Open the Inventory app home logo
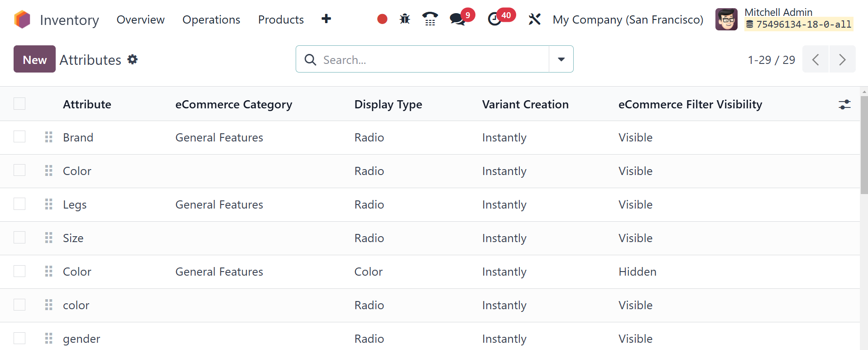This screenshot has width=868, height=350. click(x=22, y=20)
